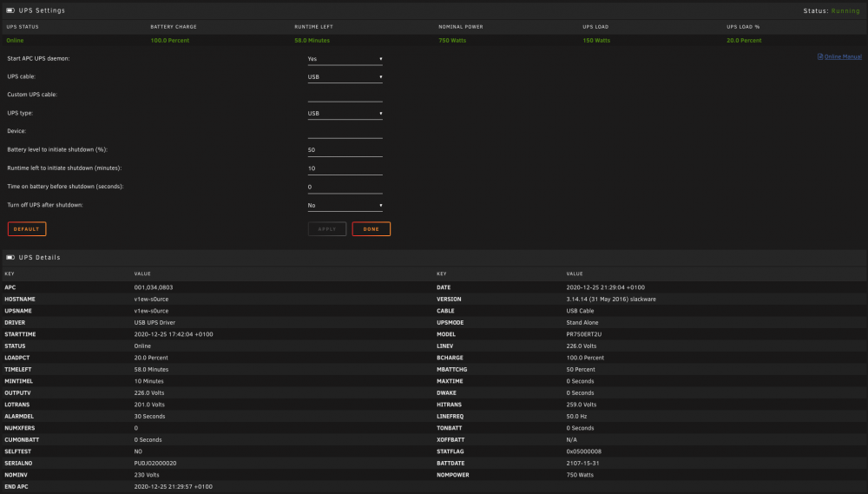Click the 750 Watts nominal power value
The width and height of the screenshot is (868, 494).
452,41
